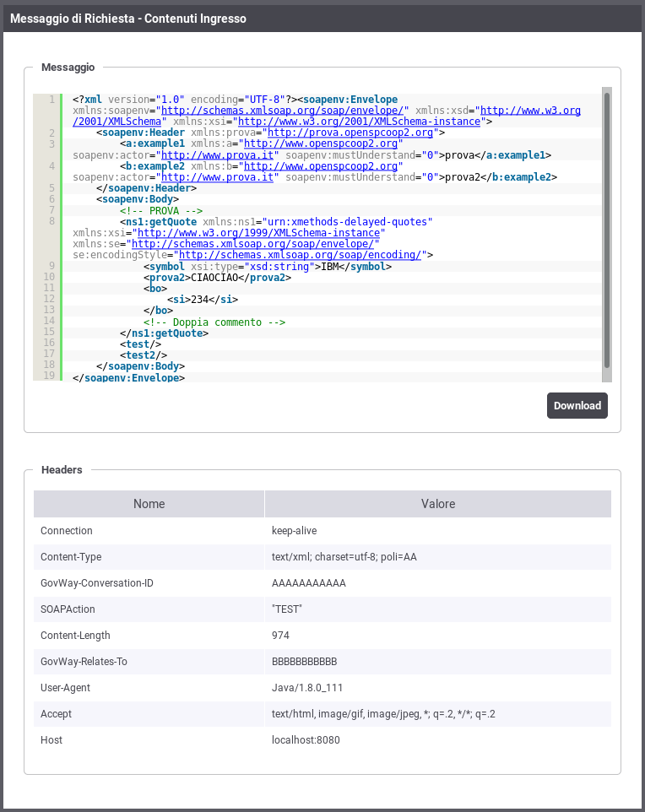The image size is (645, 812).
Task: Click the PROVA comment on line 7
Action: 161,211
